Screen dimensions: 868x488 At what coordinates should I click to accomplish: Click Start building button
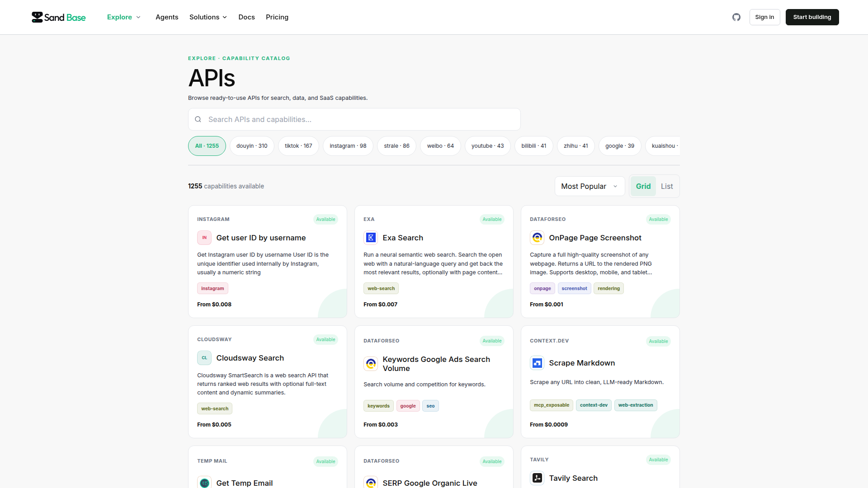(x=812, y=17)
